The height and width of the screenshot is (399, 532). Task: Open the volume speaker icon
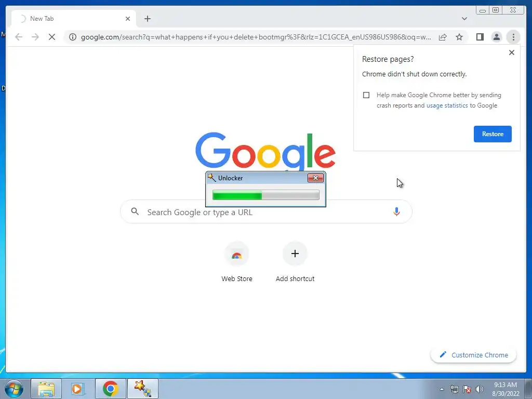click(480, 389)
